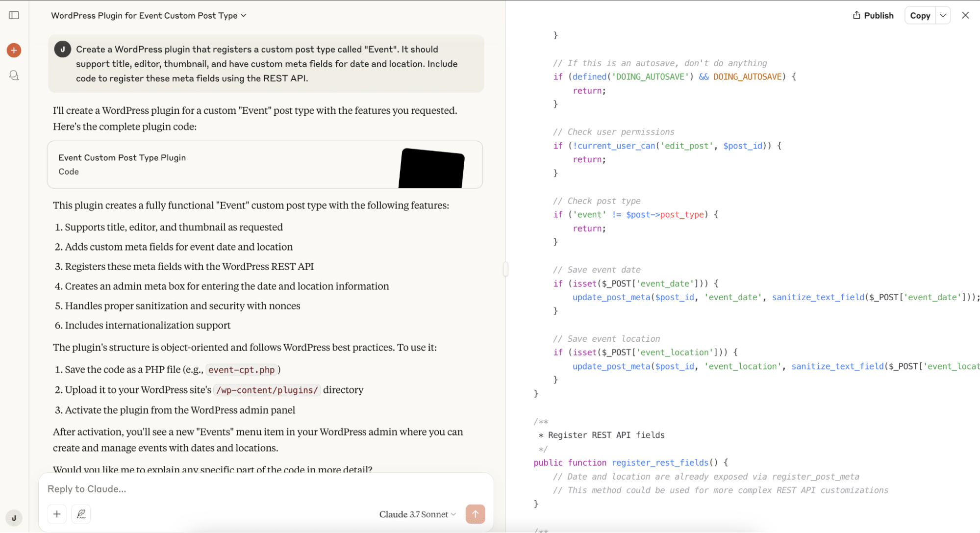Click the Publish button
The image size is (980, 533).
tap(873, 15)
